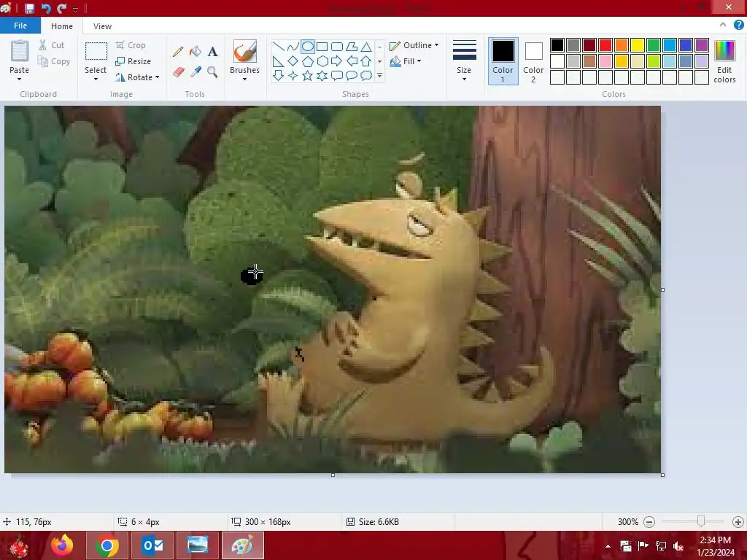Select the Color picker eyedropper tool

click(x=196, y=72)
